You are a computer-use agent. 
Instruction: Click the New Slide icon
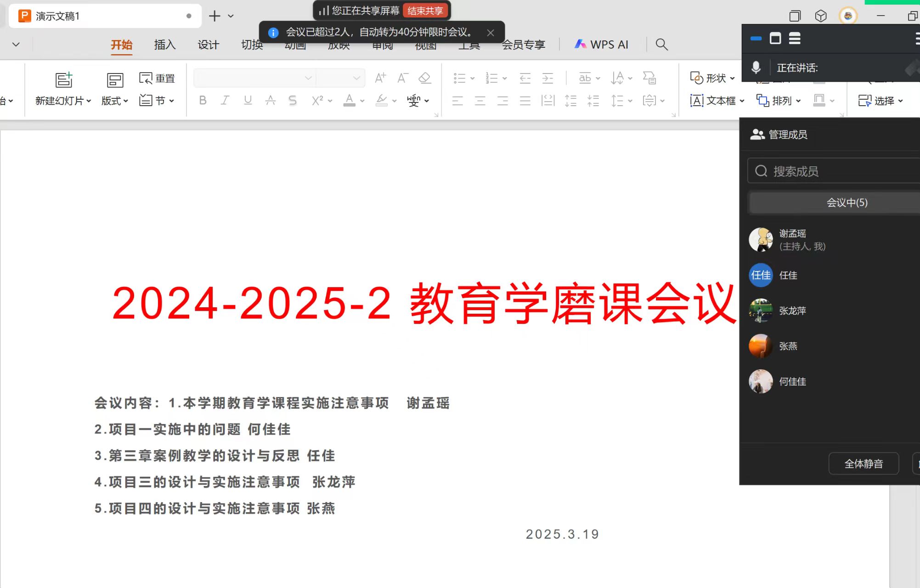(x=64, y=80)
